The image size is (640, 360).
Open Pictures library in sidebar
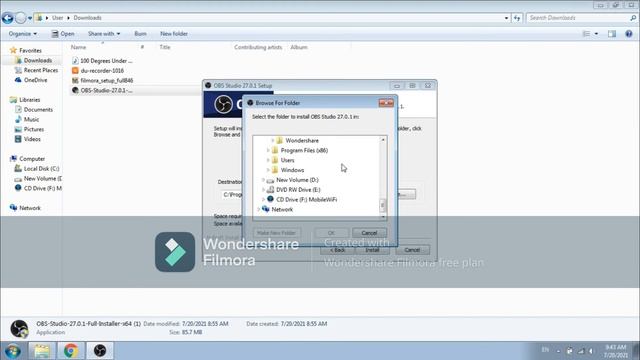33,129
